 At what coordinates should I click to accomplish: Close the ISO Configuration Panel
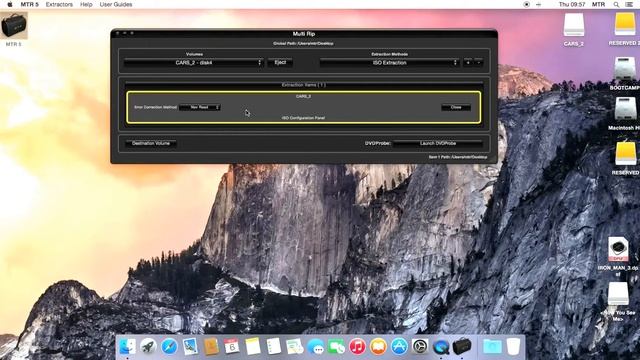coord(456,107)
